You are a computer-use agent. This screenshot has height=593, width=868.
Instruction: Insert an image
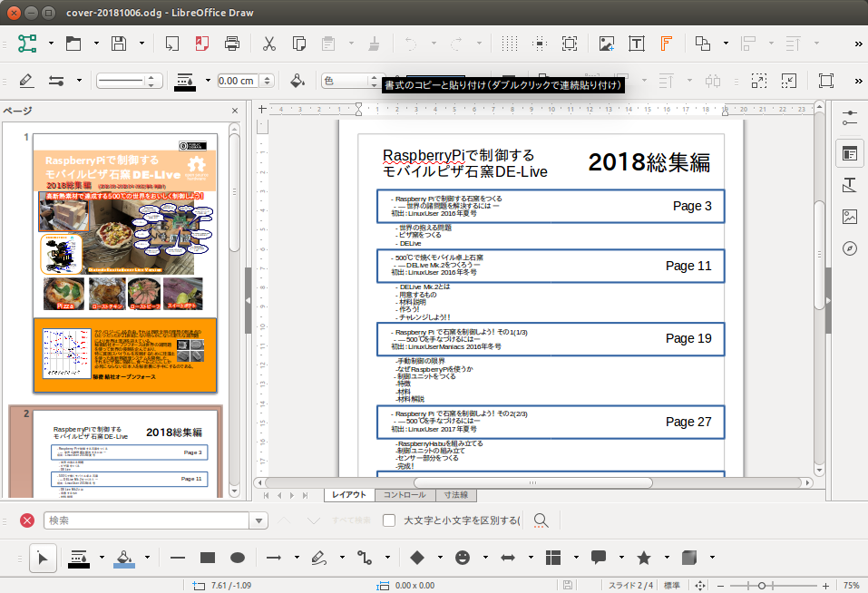pos(607,44)
